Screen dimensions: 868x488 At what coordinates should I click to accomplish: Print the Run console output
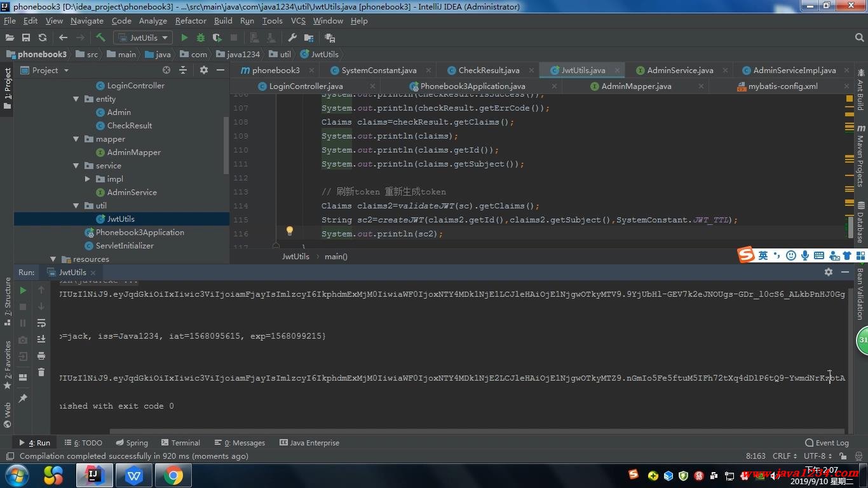tap(41, 356)
